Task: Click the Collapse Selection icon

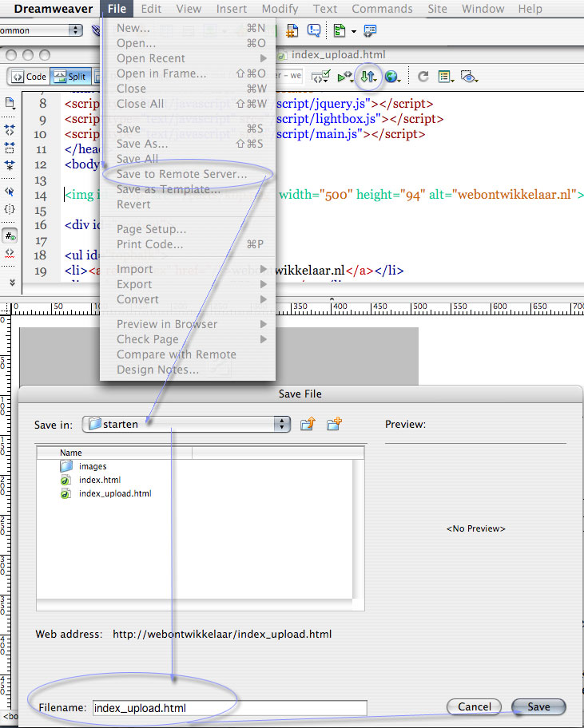Action: click(10, 148)
